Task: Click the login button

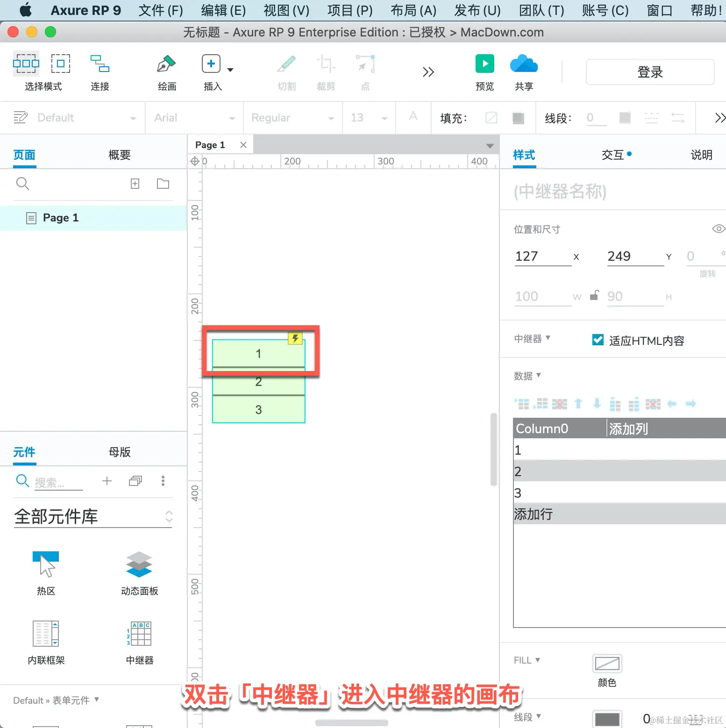Action: coord(650,72)
